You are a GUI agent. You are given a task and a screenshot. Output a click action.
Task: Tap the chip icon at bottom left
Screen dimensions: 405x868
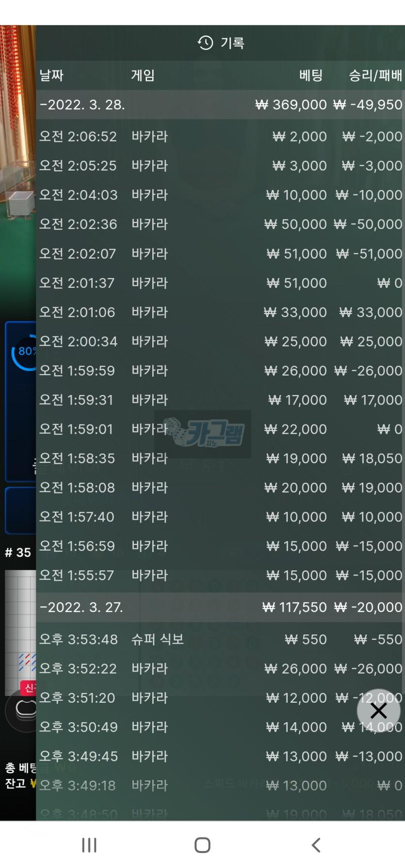[x=22, y=710]
